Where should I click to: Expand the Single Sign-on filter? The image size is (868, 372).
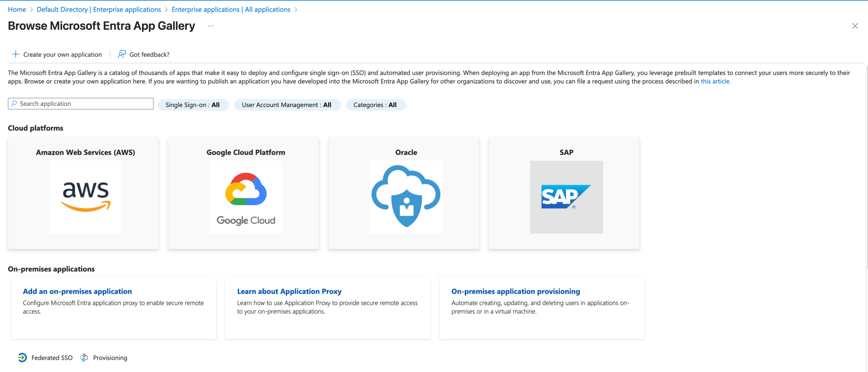[x=193, y=105]
